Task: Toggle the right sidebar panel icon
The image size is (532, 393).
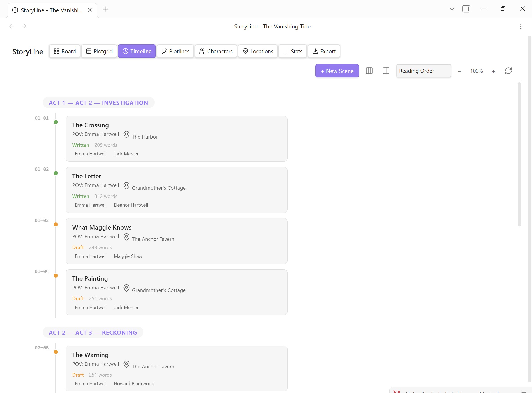Action: (466, 9)
